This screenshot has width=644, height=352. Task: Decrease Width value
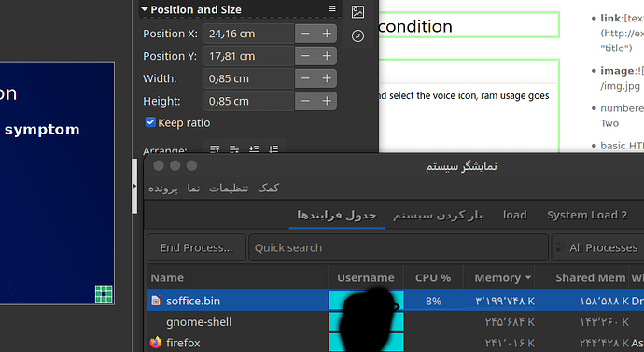305,78
